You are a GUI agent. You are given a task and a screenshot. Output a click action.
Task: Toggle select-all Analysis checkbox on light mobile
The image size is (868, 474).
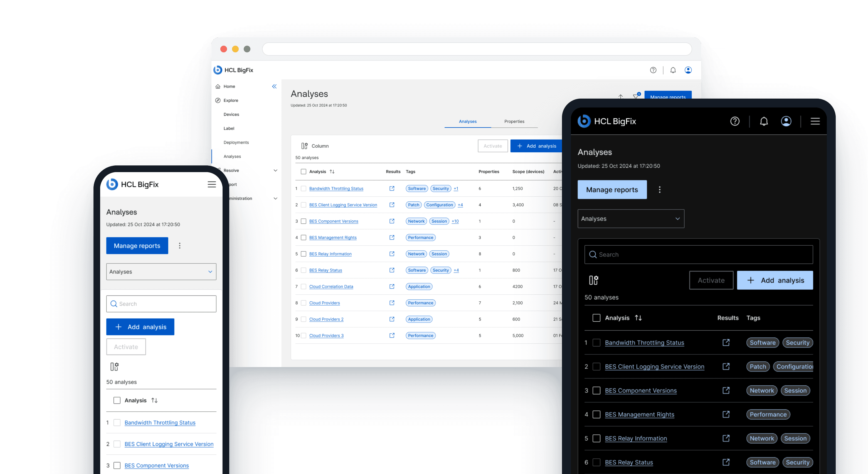click(117, 400)
